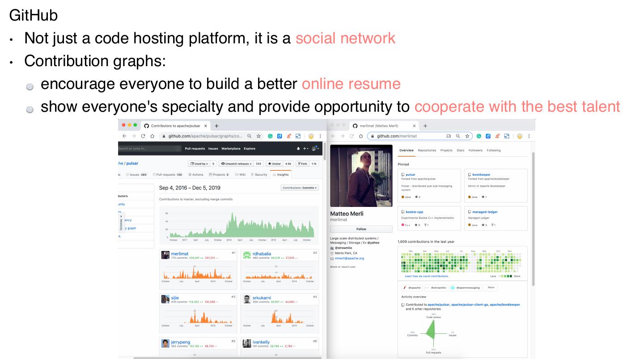
Task: Open the pinned 'bookie-cpp' repository link
Action: [x=415, y=212]
